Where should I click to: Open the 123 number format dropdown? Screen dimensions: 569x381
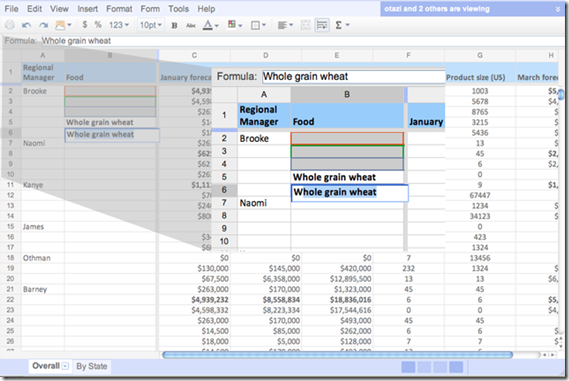pos(119,25)
